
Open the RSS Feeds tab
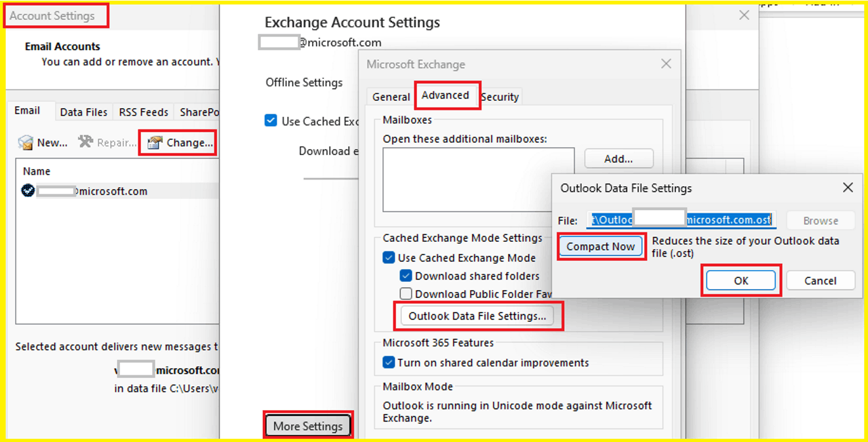[x=143, y=112]
